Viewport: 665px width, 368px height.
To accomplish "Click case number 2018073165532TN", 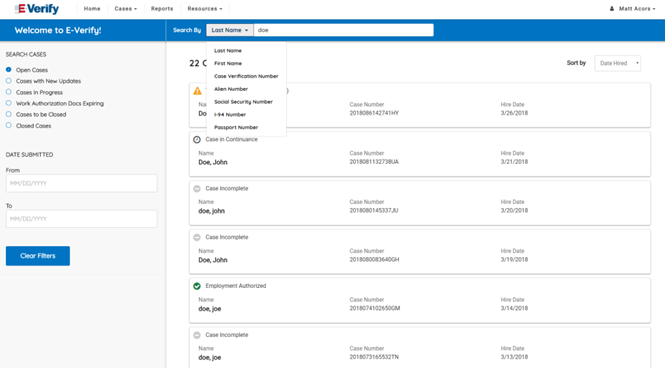I will click(374, 357).
